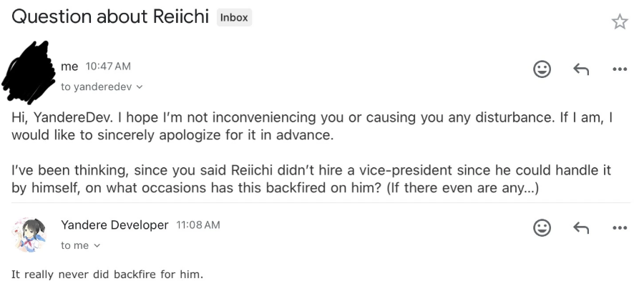Expand recipient details next to 'to yanderedev'

[140, 87]
